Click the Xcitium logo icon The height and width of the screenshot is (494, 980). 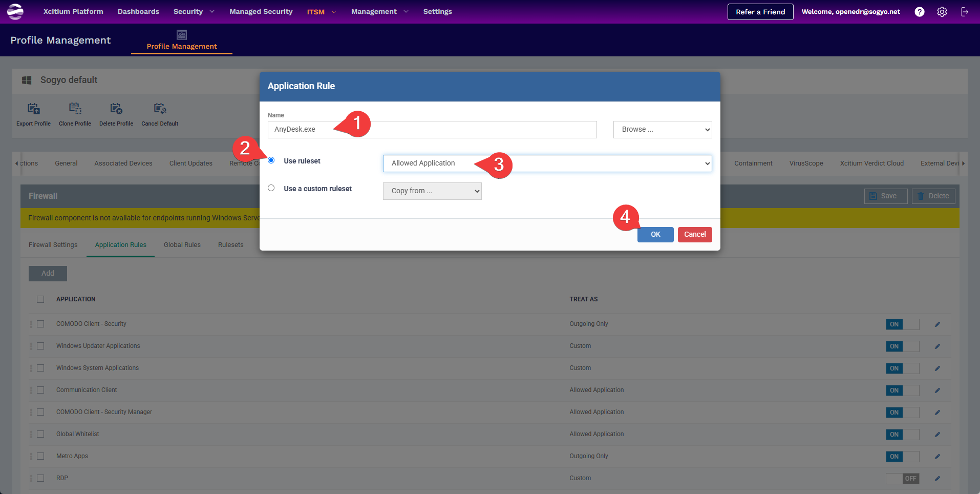15,11
